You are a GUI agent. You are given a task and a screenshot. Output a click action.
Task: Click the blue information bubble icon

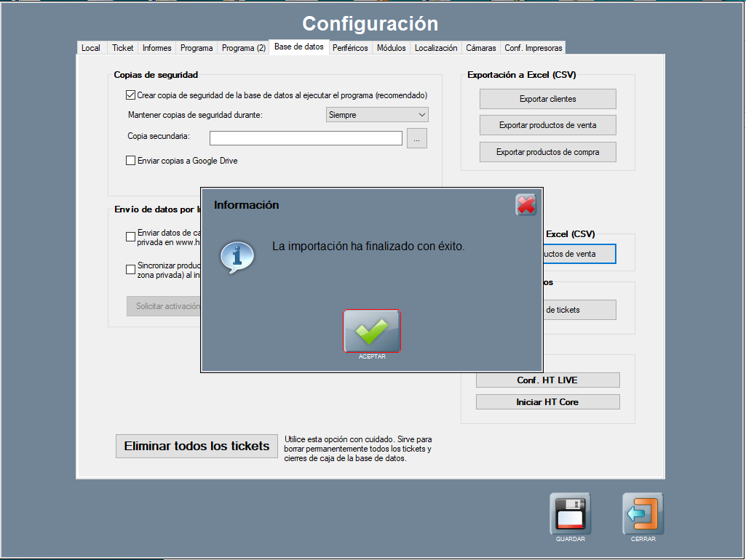237,257
